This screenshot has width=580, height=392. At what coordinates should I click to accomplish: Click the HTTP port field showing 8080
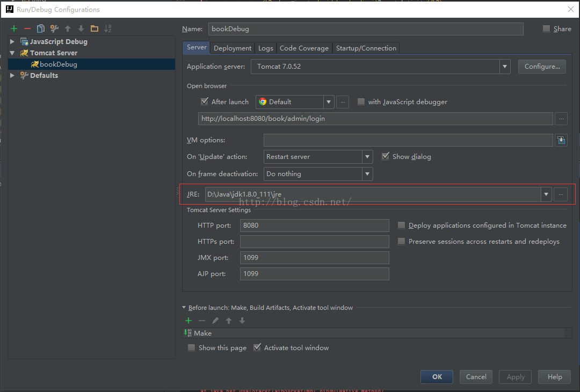[x=314, y=225]
